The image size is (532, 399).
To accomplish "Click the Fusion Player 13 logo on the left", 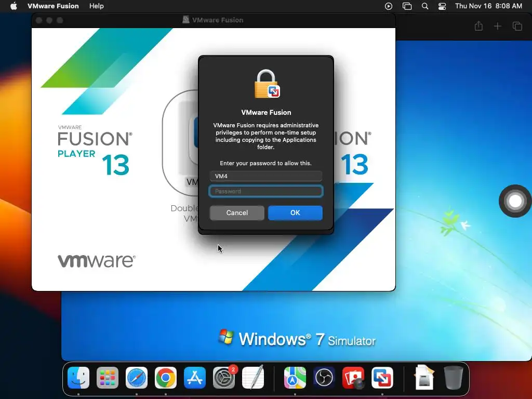I will [95, 150].
